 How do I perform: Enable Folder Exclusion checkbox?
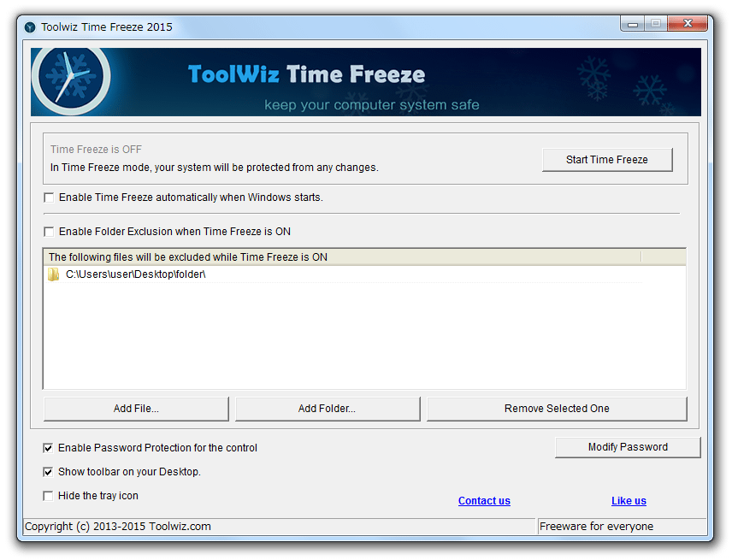tap(49, 232)
